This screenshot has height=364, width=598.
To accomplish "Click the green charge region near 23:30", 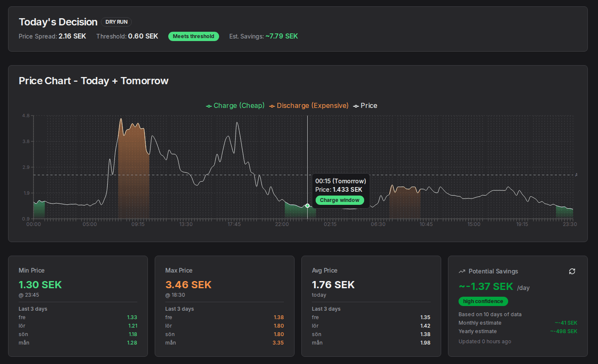I will coord(565,212).
